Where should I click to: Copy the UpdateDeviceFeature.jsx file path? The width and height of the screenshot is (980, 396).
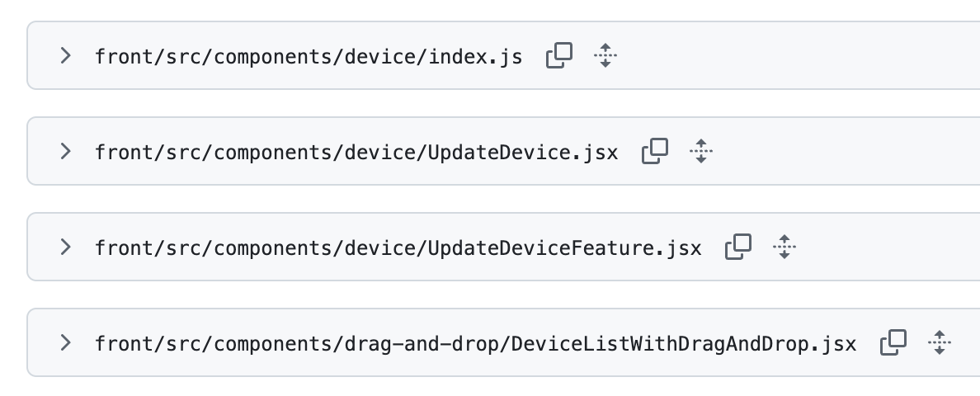click(x=738, y=247)
